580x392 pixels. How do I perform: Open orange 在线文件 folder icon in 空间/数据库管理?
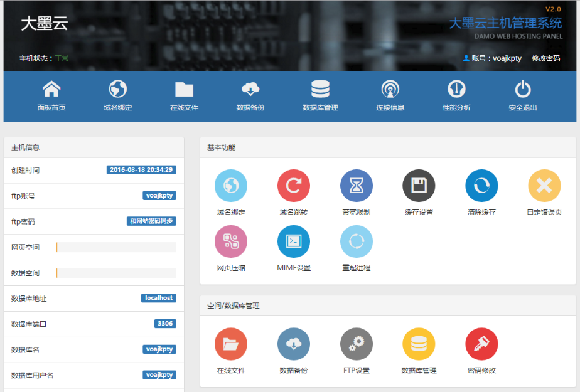(231, 344)
